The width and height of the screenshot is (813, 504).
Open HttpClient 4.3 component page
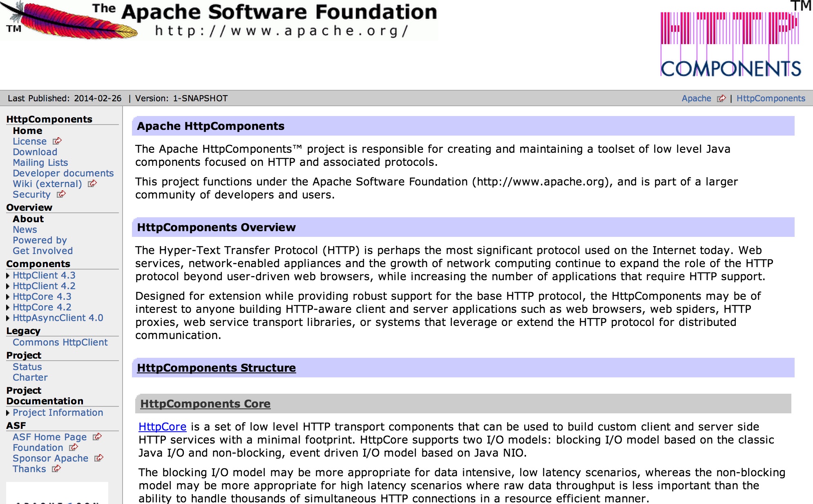[x=44, y=275]
